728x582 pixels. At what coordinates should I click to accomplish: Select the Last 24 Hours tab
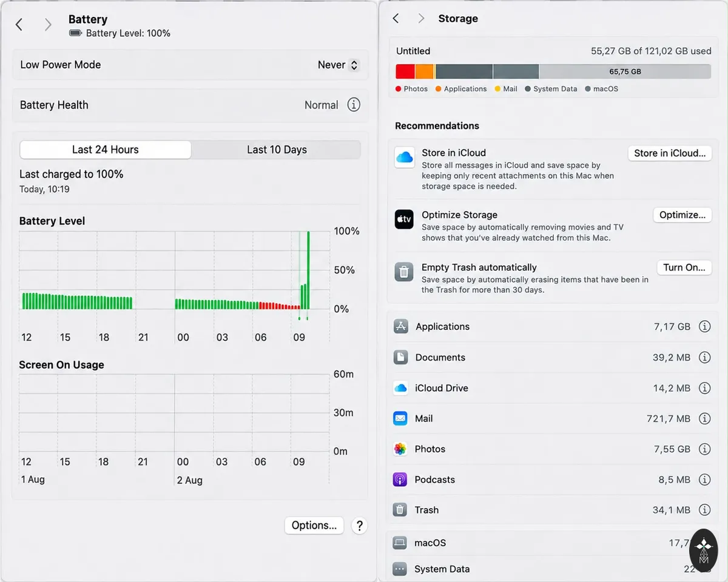pyautogui.click(x=106, y=150)
